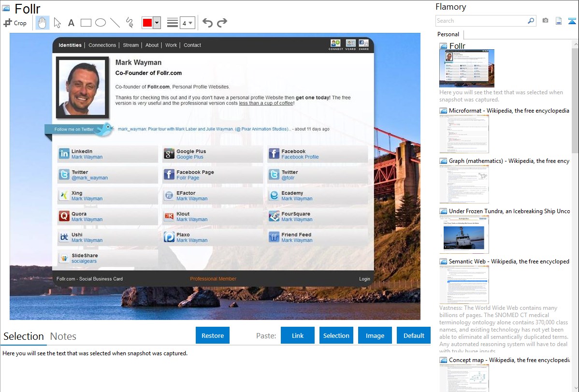
Task: Click the Facebook Page Follr Page link
Action: point(188,178)
